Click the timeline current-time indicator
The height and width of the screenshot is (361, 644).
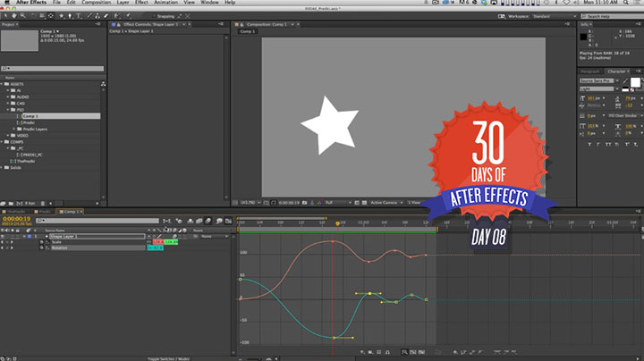[x=337, y=223]
